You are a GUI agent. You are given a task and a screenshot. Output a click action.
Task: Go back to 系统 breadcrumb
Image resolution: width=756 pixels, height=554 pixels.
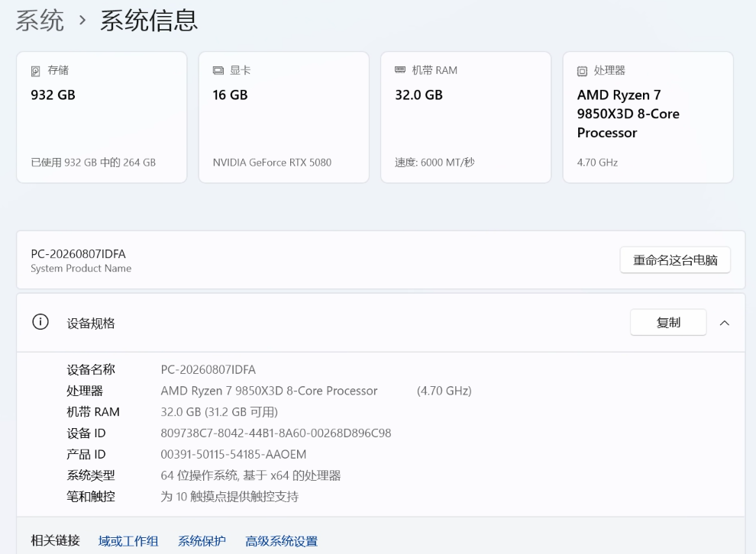click(40, 21)
